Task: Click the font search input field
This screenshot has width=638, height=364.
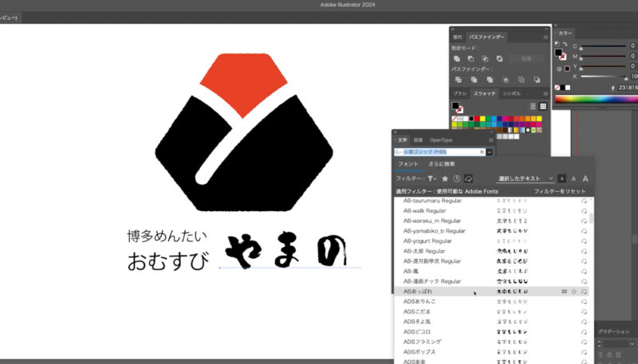Action: (440, 152)
